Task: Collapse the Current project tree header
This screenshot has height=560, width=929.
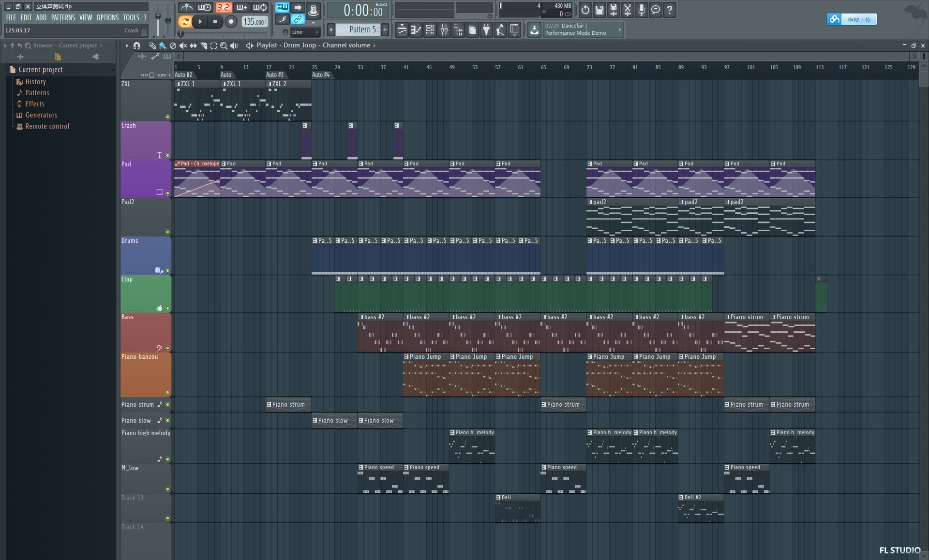Action: (60, 70)
